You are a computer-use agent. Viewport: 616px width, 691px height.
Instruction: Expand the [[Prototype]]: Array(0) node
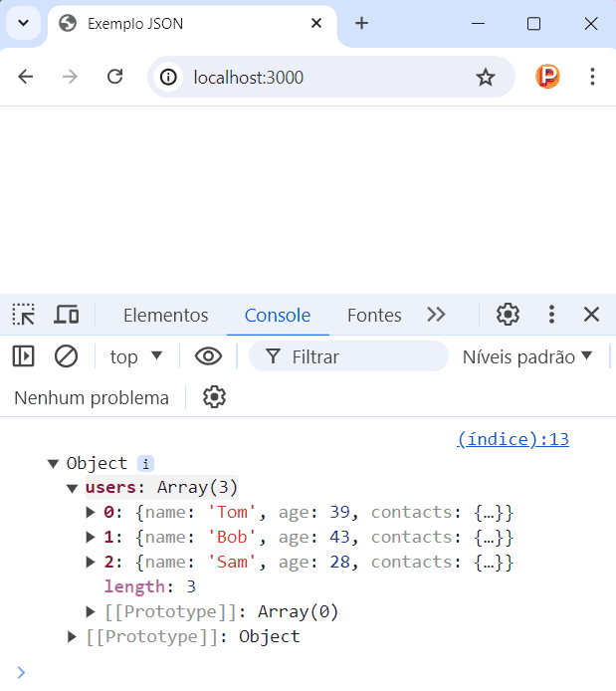point(91,611)
